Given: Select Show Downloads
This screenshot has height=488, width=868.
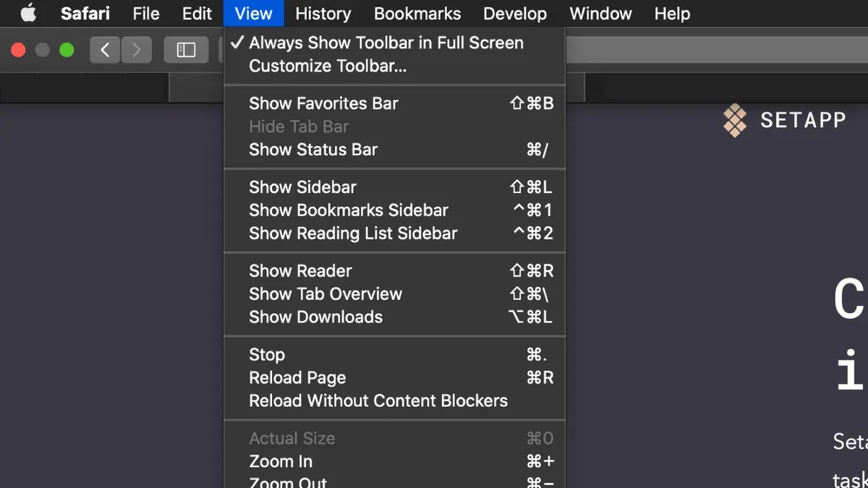Looking at the screenshot, I should click(x=394, y=317).
